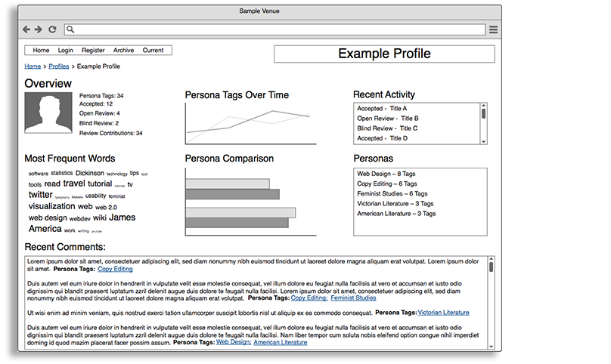Click 'Accepted: 12' statistic
This screenshot has height=364, width=611.
[x=96, y=104]
